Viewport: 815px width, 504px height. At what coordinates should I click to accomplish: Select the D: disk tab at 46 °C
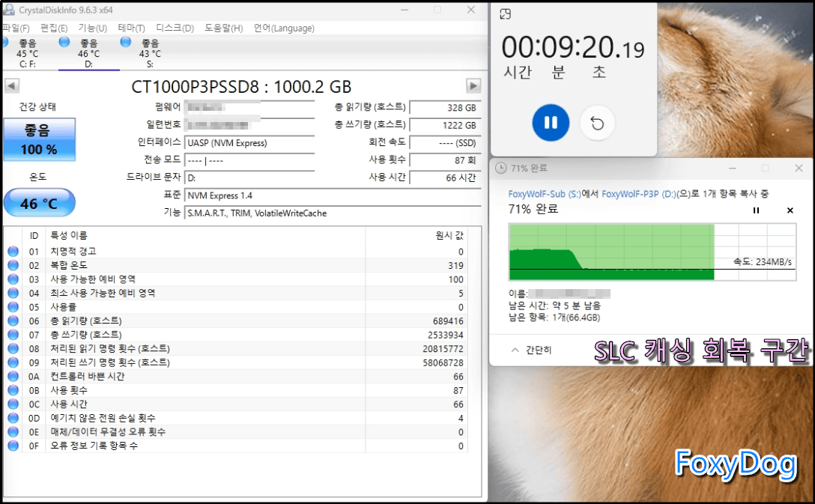[x=89, y=53]
